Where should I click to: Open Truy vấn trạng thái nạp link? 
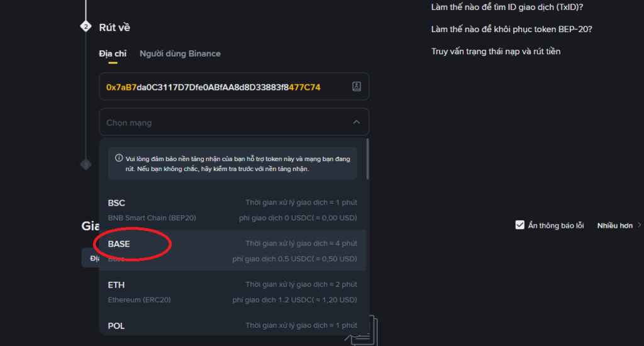click(x=496, y=52)
